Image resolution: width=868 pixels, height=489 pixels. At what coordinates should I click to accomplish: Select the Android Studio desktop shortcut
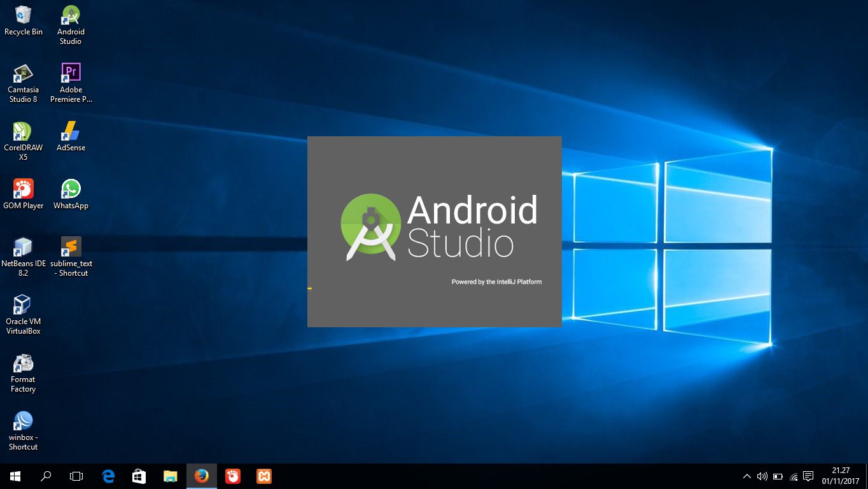coord(71,25)
